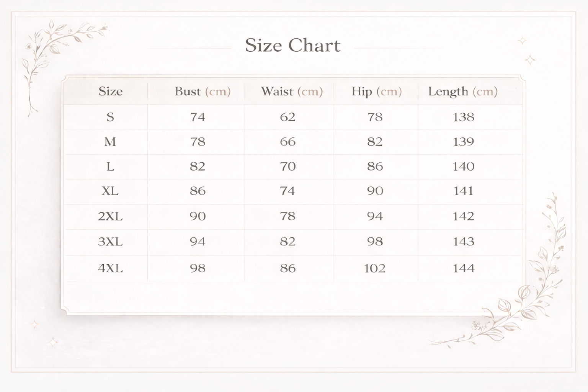Click the waist value 70 for size L
Image resolution: width=588 pixels, height=392 pixels.
[x=287, y=167]
